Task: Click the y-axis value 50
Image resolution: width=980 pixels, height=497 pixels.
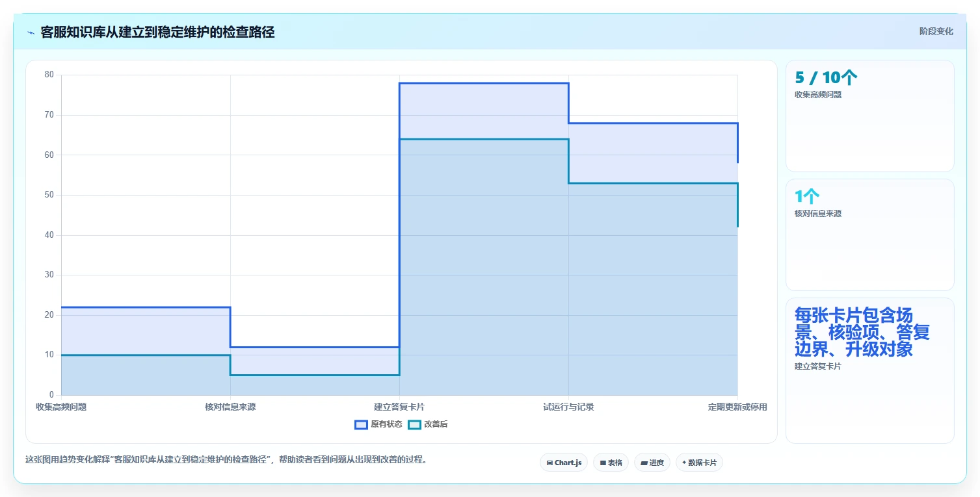Action: tap(49, 195)
